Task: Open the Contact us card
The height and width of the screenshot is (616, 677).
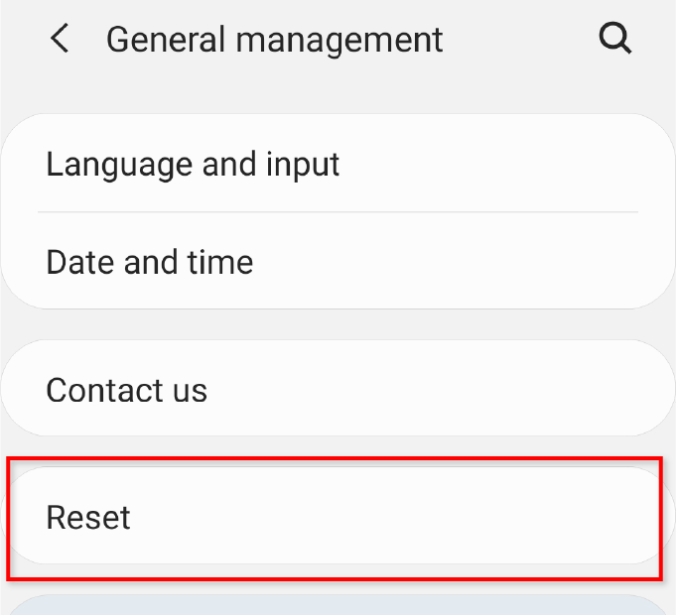Action: click(x=338, y=388)
